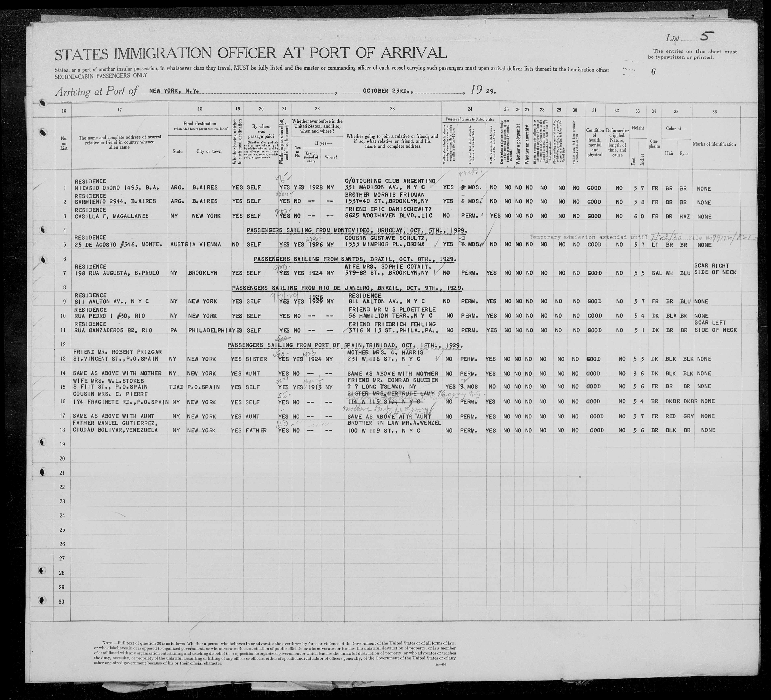Click 'Marks of identification' column header

click(x=714, y=144)
